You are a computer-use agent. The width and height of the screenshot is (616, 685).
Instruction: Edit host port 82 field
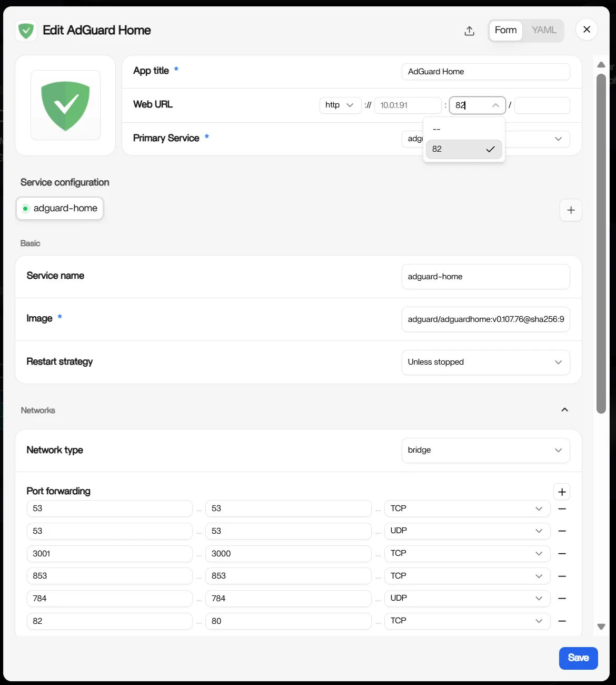pyautogui.click(x=110, y=621)
